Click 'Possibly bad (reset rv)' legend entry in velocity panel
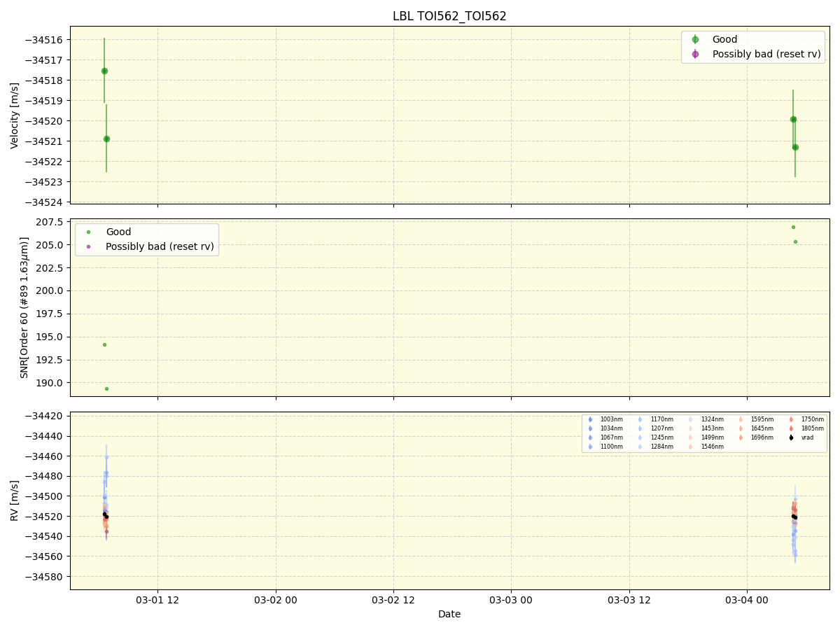The width and height of the screenshot is (840, 630). click(x=766, y=54)
